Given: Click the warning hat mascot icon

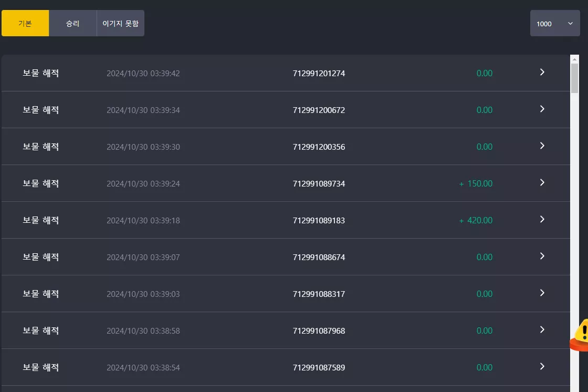Looking at the screenshot, I should coord(580,335).
